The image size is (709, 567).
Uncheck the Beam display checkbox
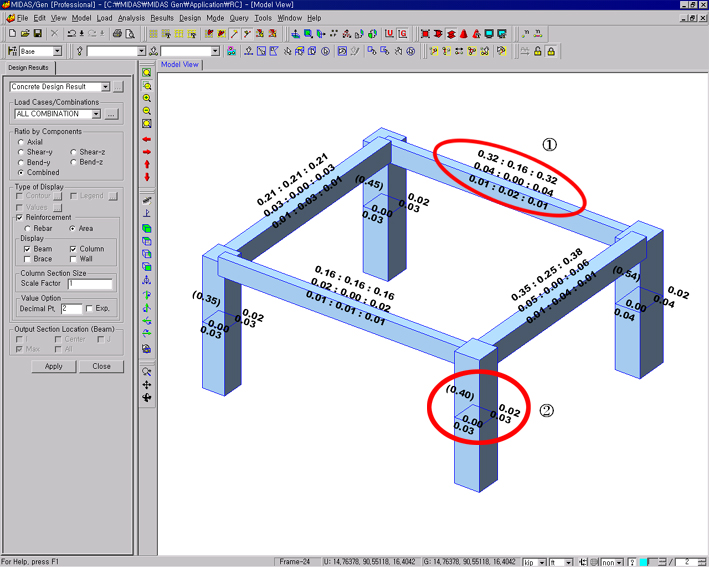27,248
